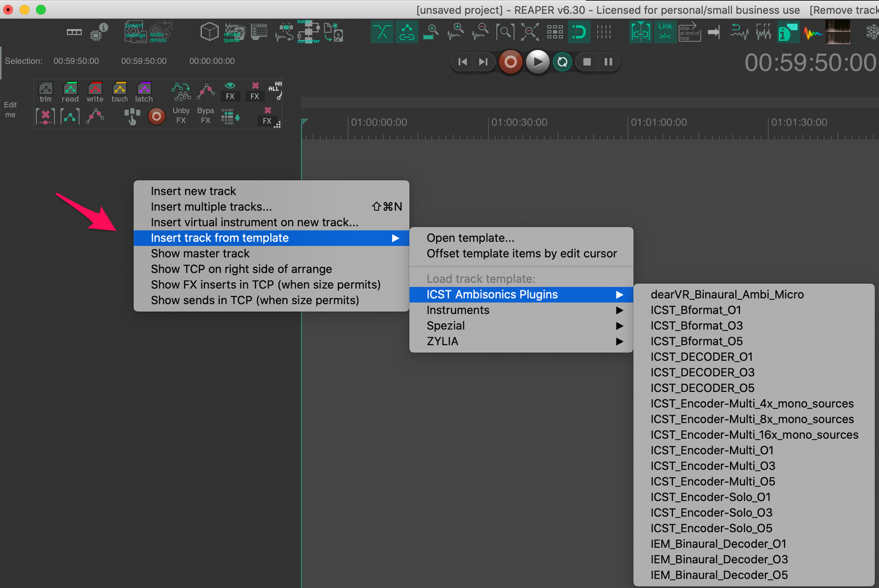879x588 pixels.
Task: Toggle the repeat loop button
Action: point(563,62)
